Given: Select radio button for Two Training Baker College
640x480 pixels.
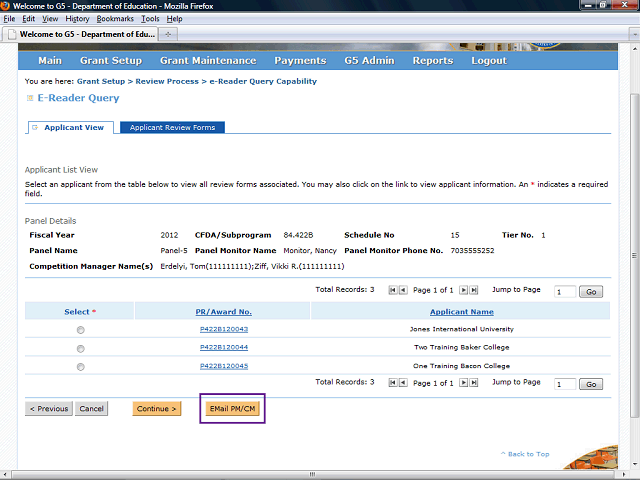Looking at the screenshot, I should 80,348.
